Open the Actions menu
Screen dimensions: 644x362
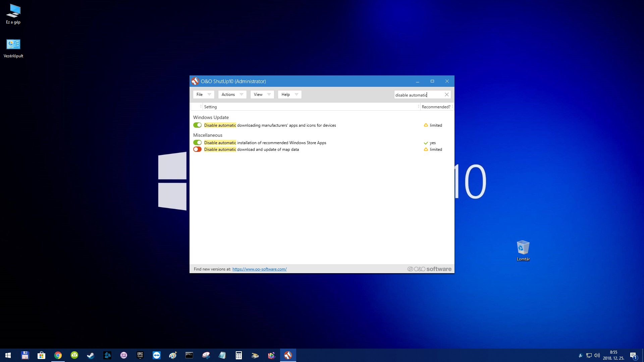[x=232, y=95]
